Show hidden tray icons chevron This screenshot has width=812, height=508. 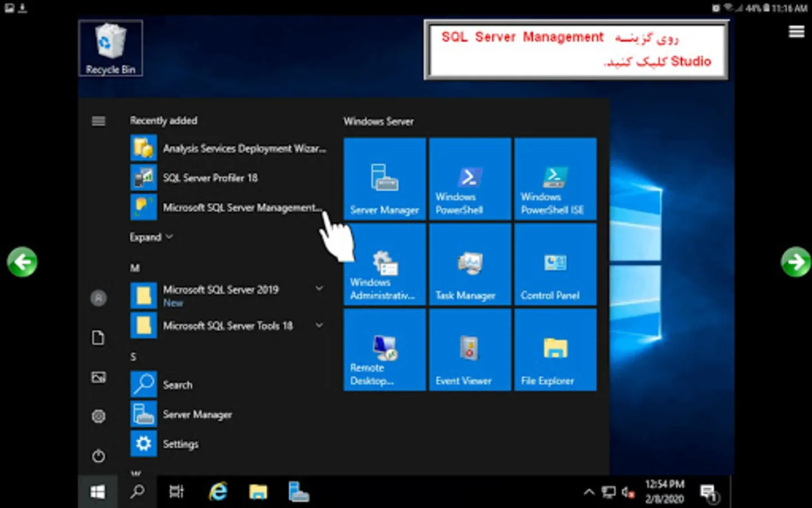point(589,492)
